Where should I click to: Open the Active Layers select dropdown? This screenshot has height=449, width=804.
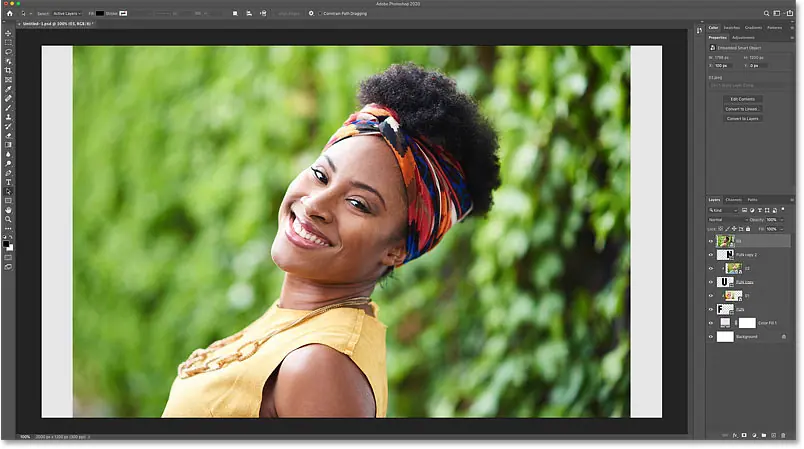click(66, 13)
